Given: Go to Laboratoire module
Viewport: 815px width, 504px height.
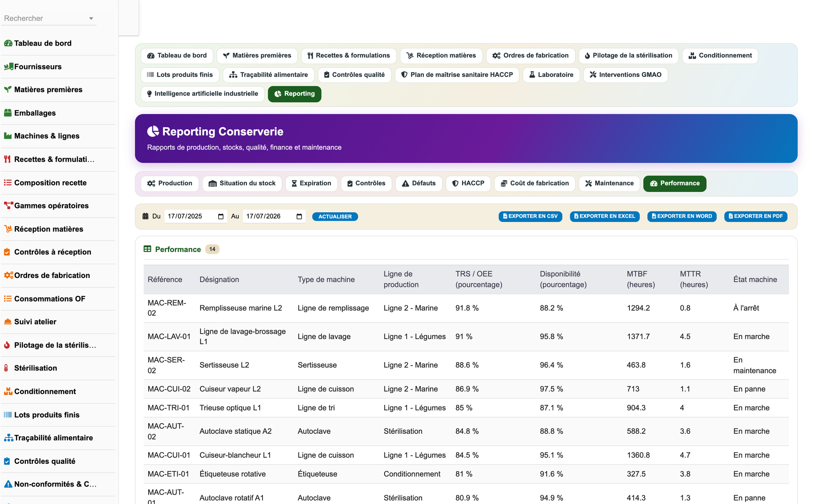Looking at the screenshot, I should 551,75.
